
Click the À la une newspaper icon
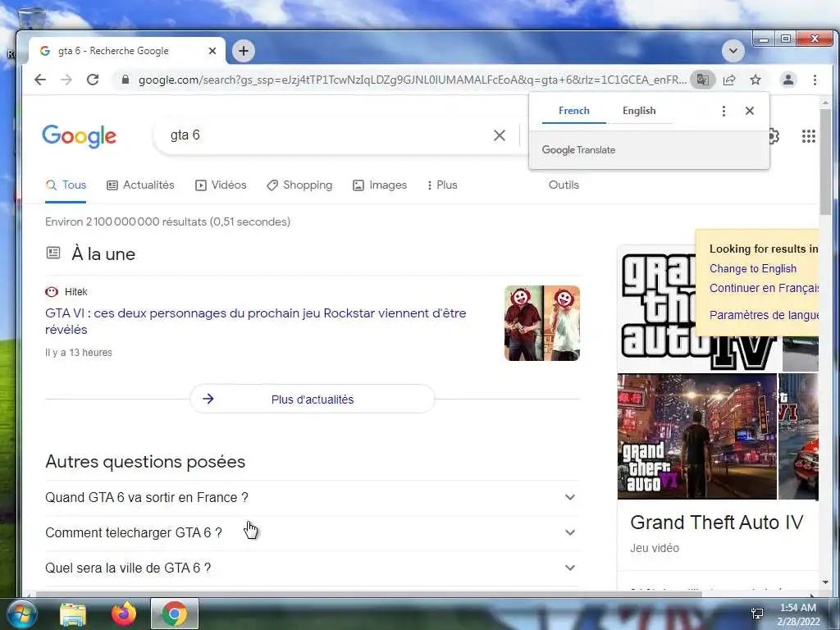[x=53, y=253]
